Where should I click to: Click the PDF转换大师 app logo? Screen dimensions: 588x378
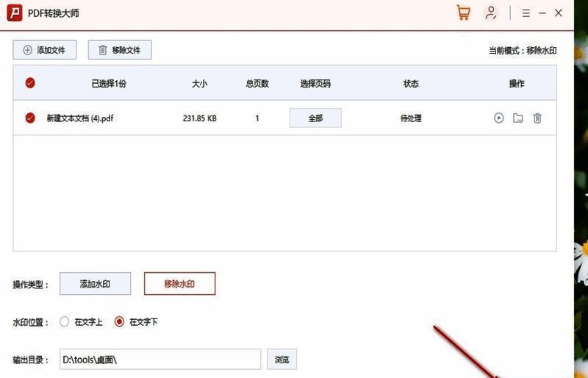click(x=15, y=13)
